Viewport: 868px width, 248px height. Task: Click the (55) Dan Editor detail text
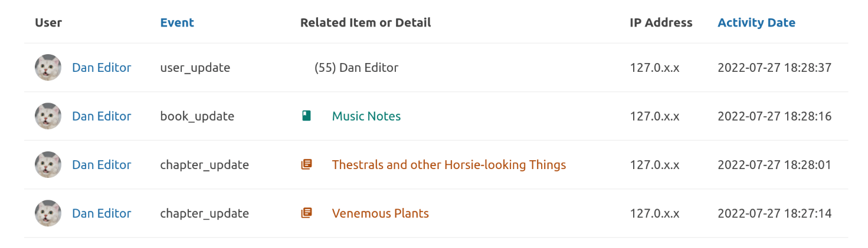pos(356,68)
